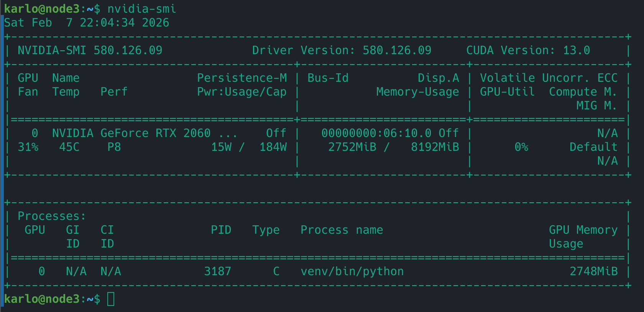Click bus id '00000000:06:10.0'
The image size is (644, 312).
click(376, 133)
